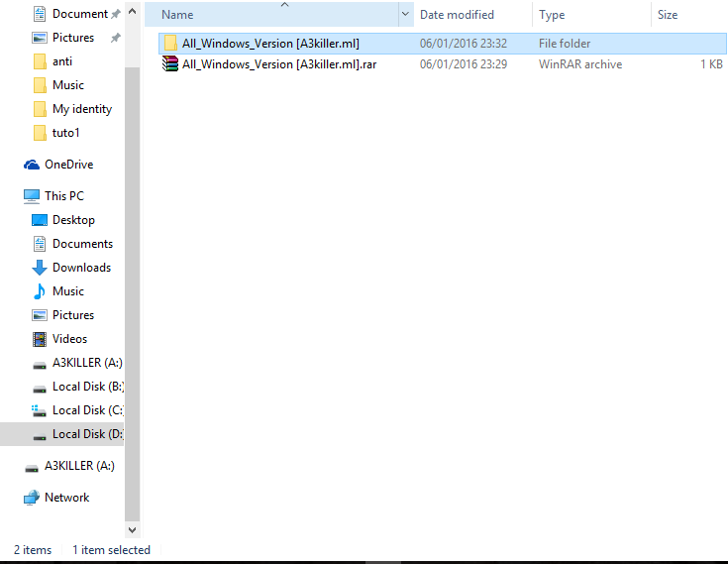This screenshot has width=728, height=564.
Task: Sort by Size column header
Action: pos(689,15)
